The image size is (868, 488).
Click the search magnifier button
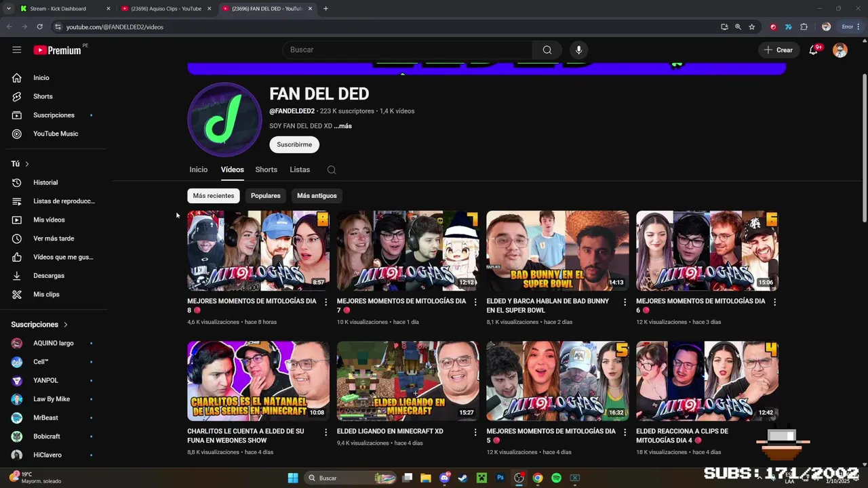tap(547, 49)
